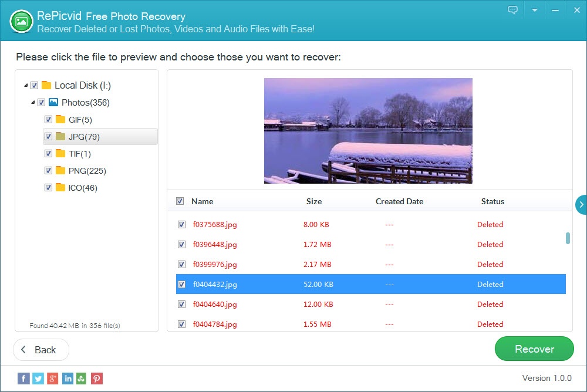Click the file list vertical scrollbar thumb
The width and height of the screenshot is (587, 392).
point(568,238)
